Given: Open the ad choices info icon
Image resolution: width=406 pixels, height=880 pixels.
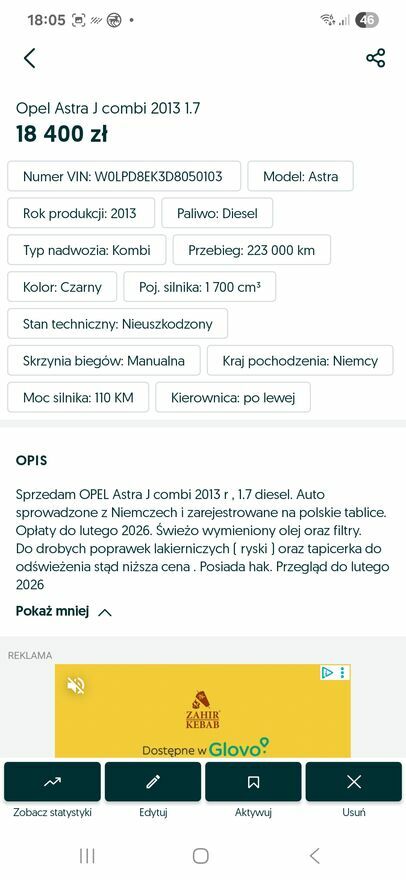Looking at the screenshot, I should pos(327,672).
